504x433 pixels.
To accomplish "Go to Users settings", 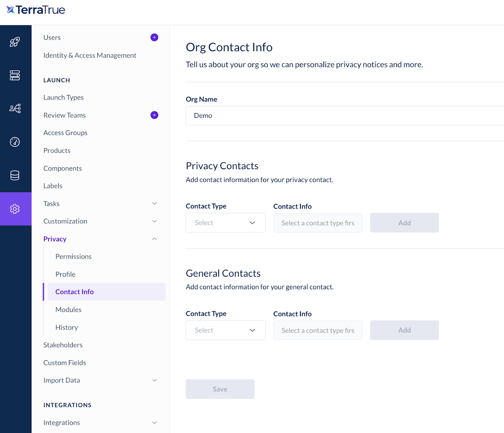I will 52,38.
